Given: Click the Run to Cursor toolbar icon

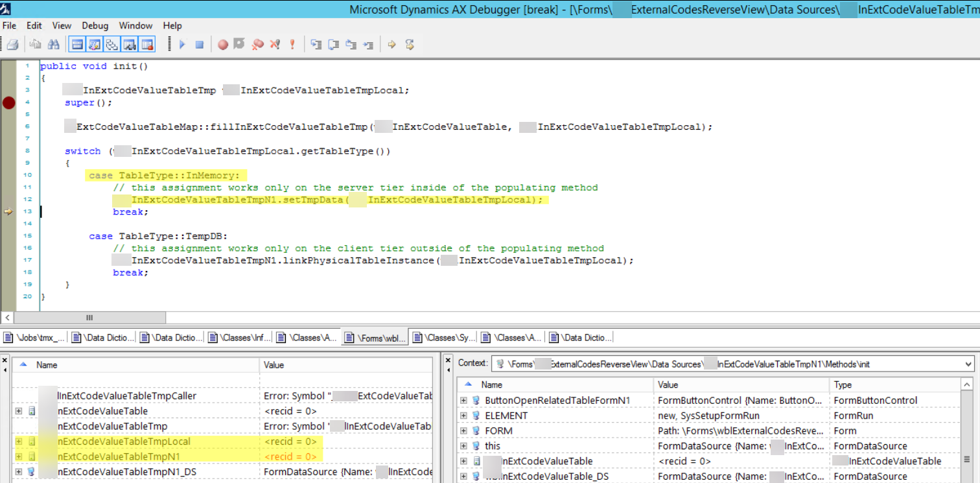Looking at the screenshot, I should (369, 44).
